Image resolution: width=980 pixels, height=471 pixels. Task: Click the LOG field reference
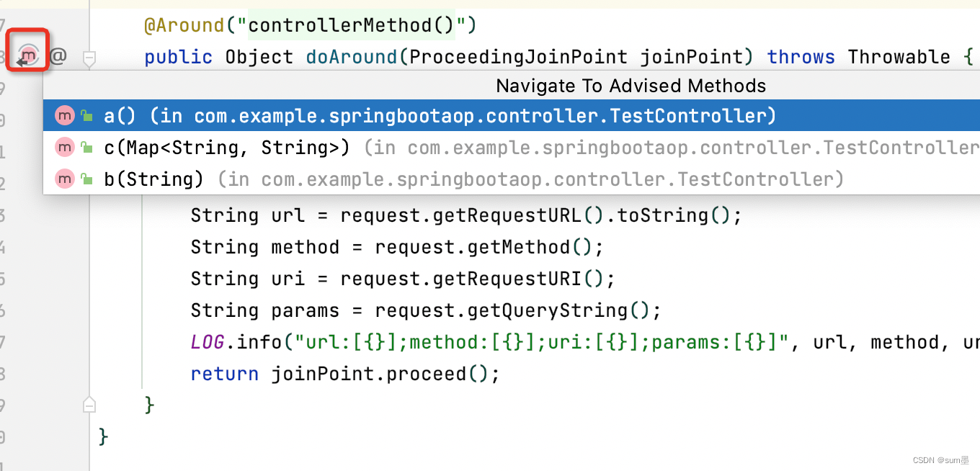208,342
